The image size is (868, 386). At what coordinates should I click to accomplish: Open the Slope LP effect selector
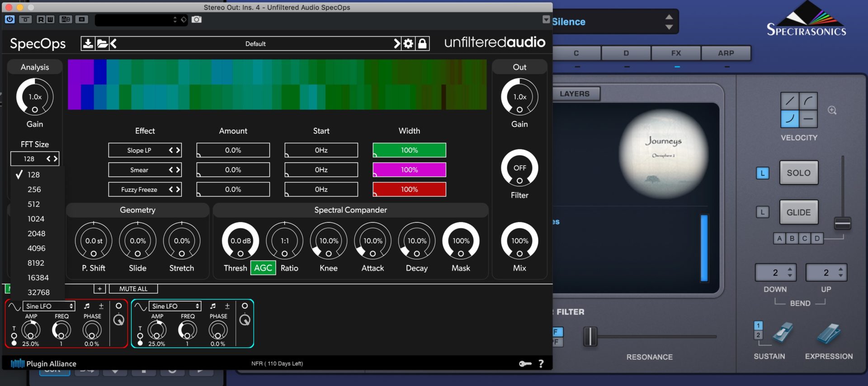click(x=145, y=150)
